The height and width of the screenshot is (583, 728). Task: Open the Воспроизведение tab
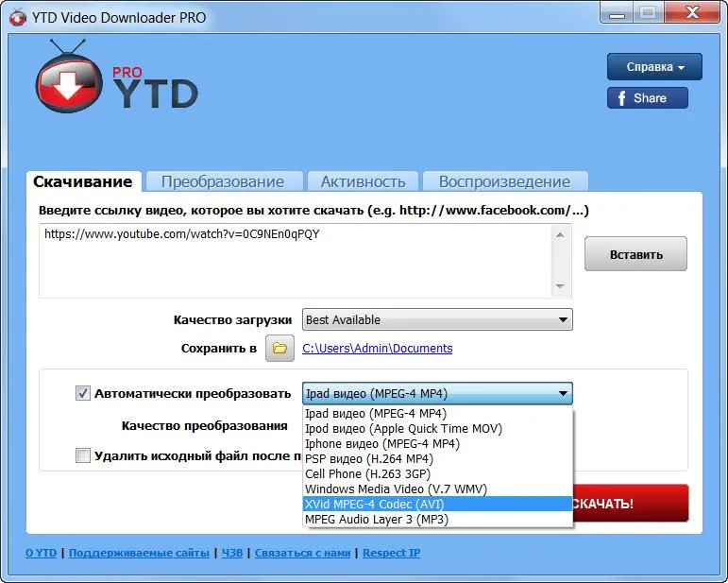pyautogui.click(x=505, y=181)
